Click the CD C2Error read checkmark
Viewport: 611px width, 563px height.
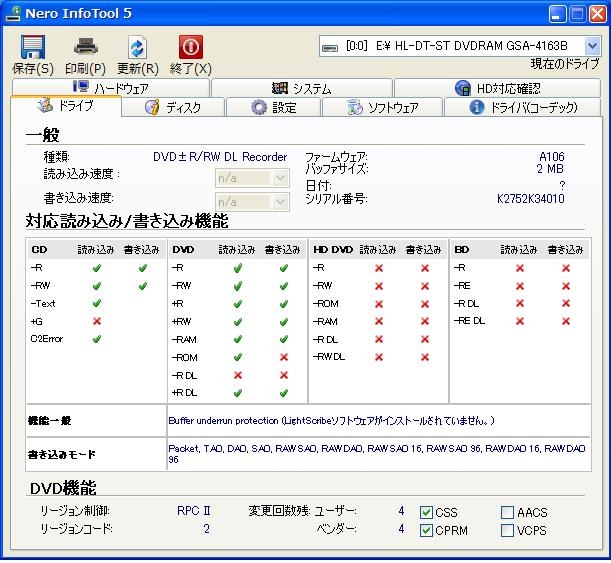(97, 339)
